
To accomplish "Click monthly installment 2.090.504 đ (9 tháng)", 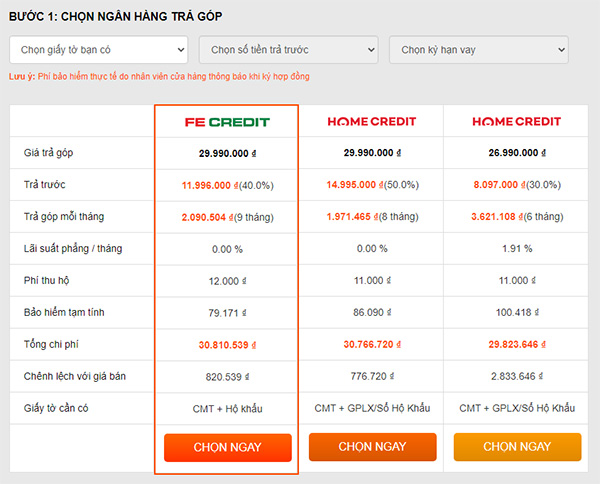I will (x=227, y=217).
